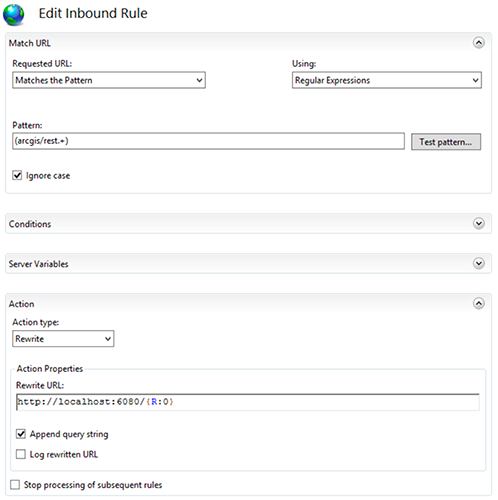Uncheck Append query string

[x=21, y=434]
